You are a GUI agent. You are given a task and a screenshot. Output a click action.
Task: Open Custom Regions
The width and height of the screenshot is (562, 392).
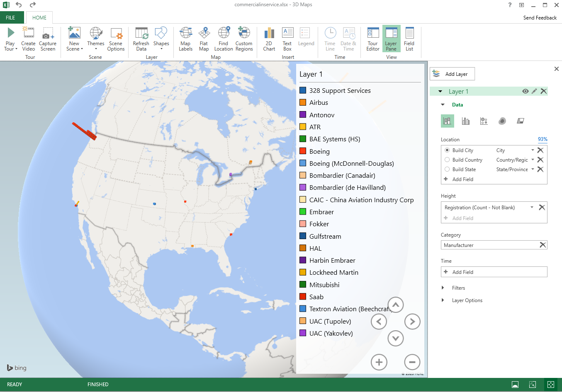tap(244, 39)
